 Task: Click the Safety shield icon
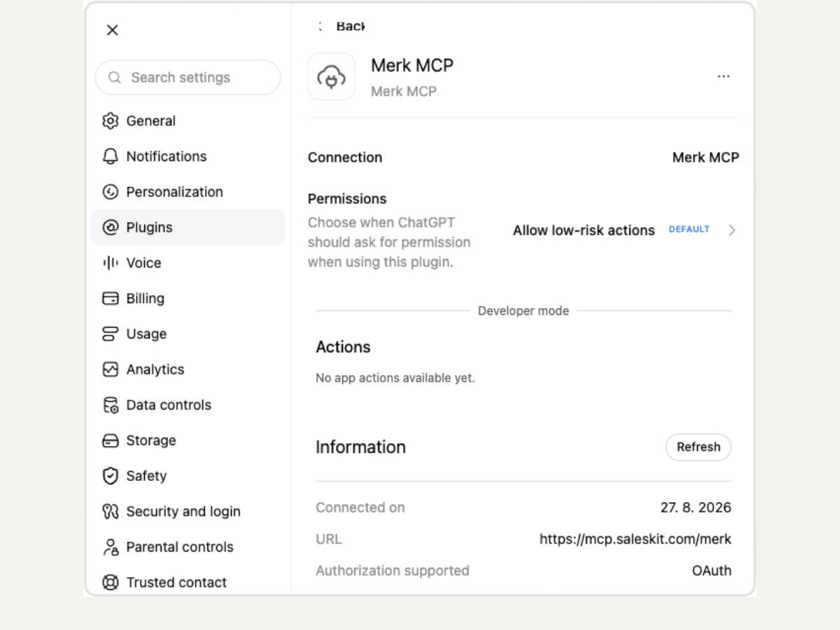click(111, 476)
